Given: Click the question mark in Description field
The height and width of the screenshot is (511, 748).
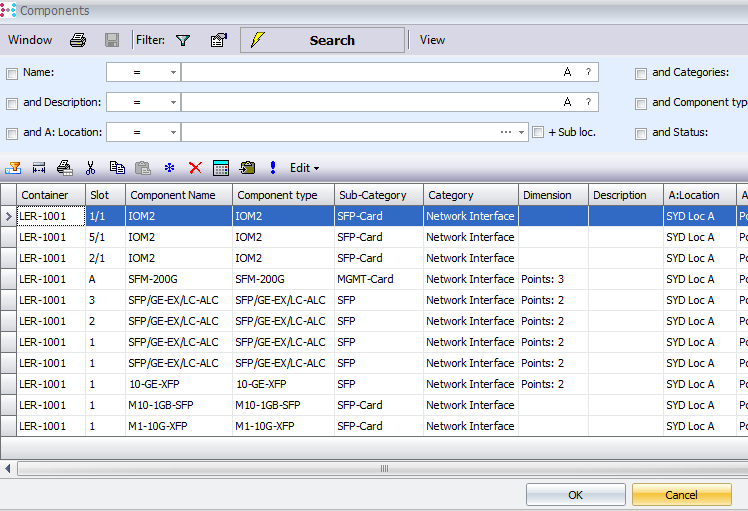Looking at the screenshot, I should (x=588, y=102).
